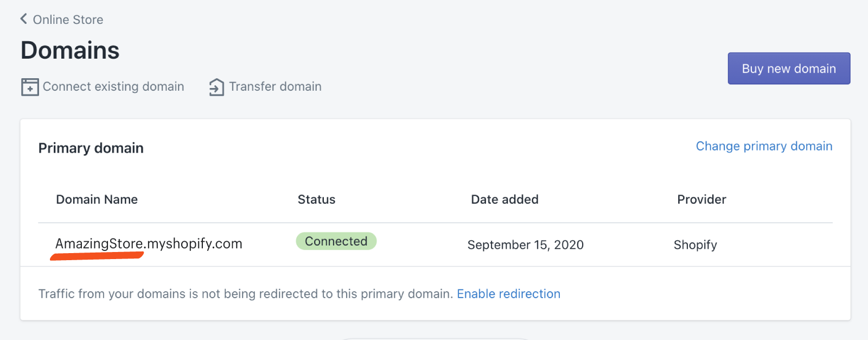The height and width of the screenshot is (340, 868).
Task: Open the Connect existing domain text link
Action: tap(113, 86)
